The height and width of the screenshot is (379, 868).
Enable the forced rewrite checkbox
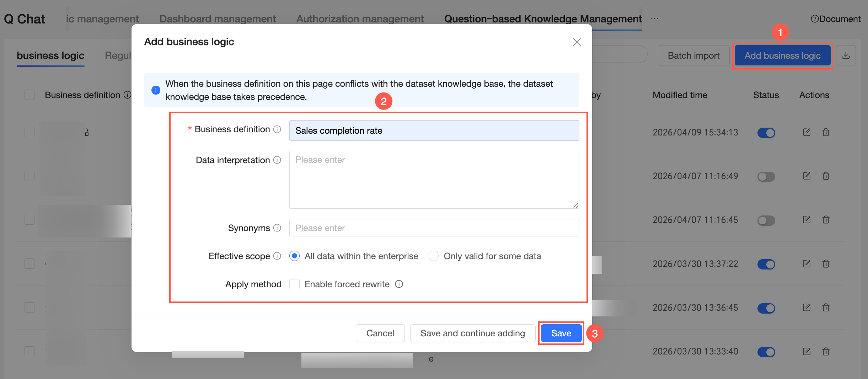click(294, 284)
